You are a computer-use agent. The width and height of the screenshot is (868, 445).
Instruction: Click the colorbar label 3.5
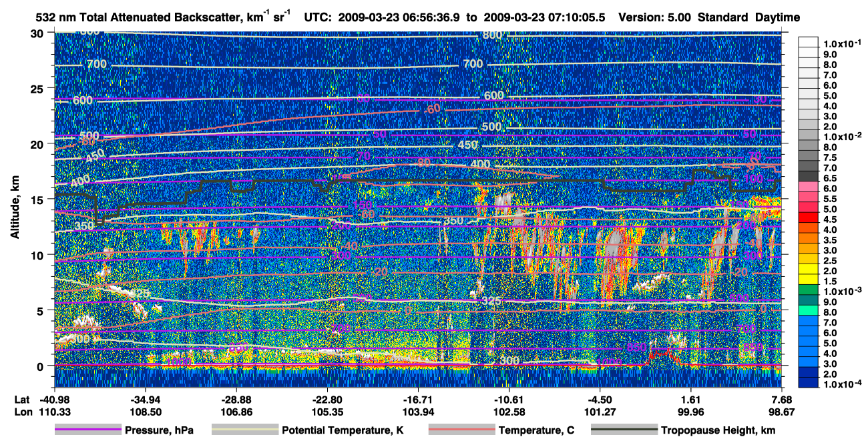830,240
